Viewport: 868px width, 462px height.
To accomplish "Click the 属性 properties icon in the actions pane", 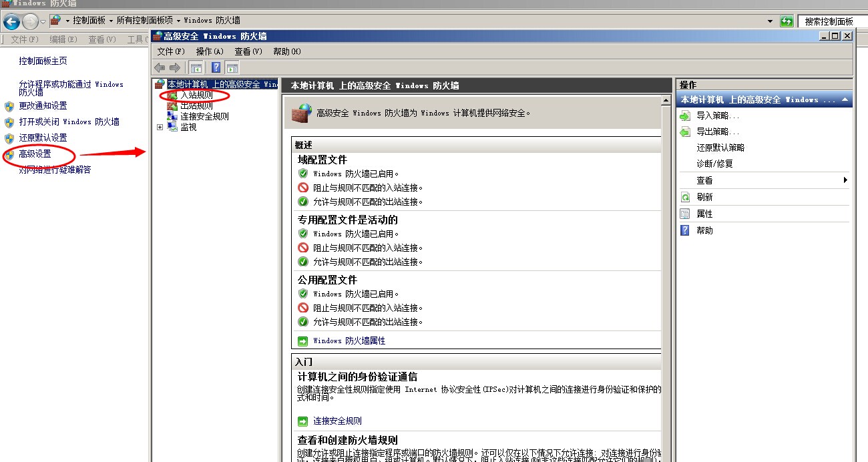I will coord(685,214).
